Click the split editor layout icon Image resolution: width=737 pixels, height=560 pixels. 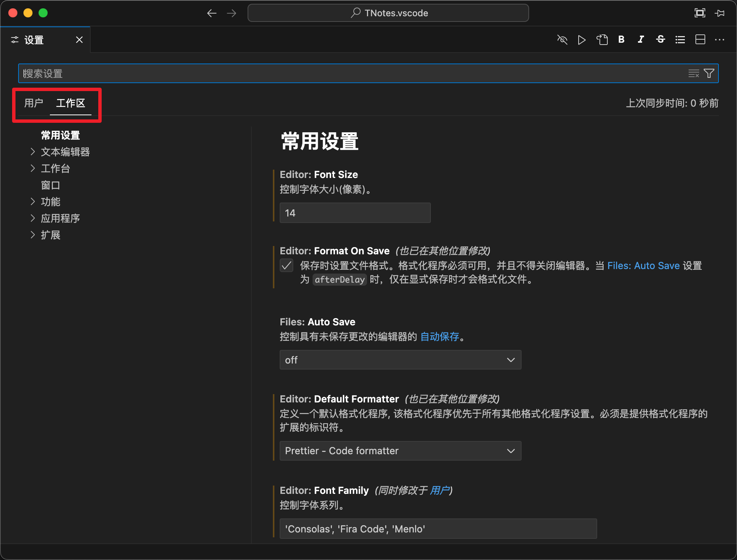[x=700, y=40]
